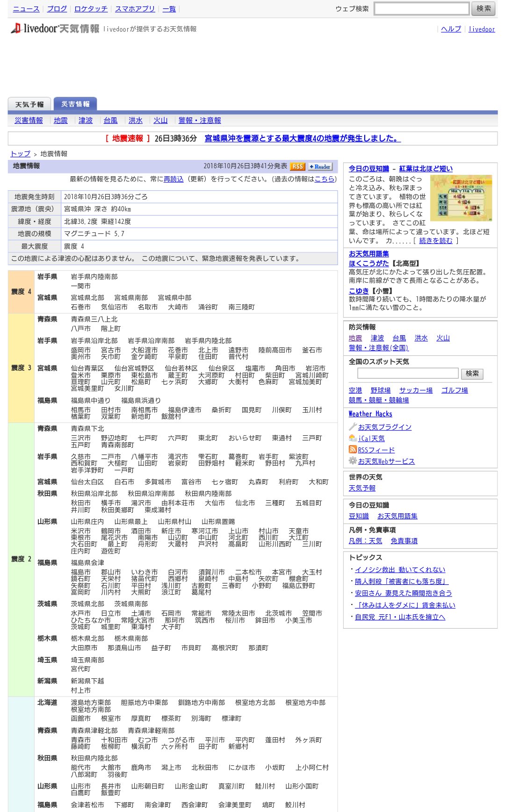Open topic 安田さん 妻見えた瞬間抱き合う

[x=403, y=593]
